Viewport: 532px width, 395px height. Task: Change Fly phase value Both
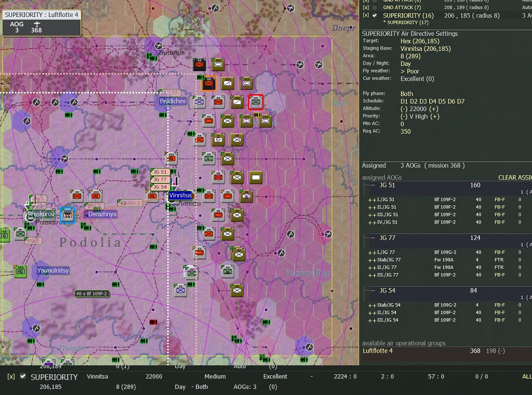tap(407, 94)
